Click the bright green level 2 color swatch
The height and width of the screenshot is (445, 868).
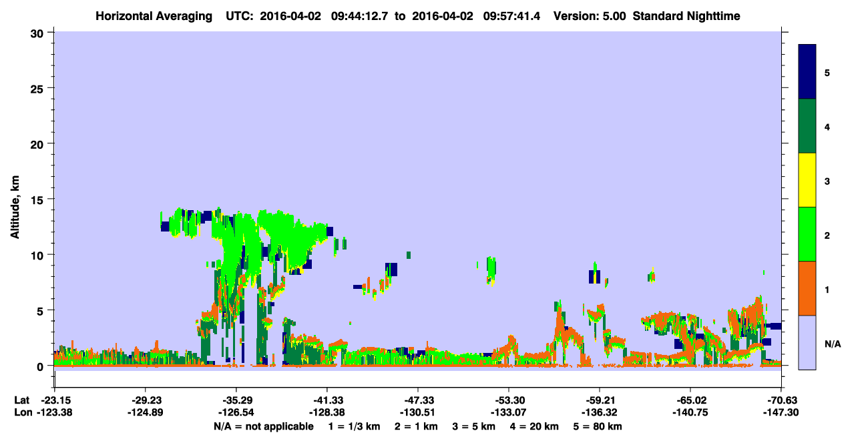pos(807,234)
